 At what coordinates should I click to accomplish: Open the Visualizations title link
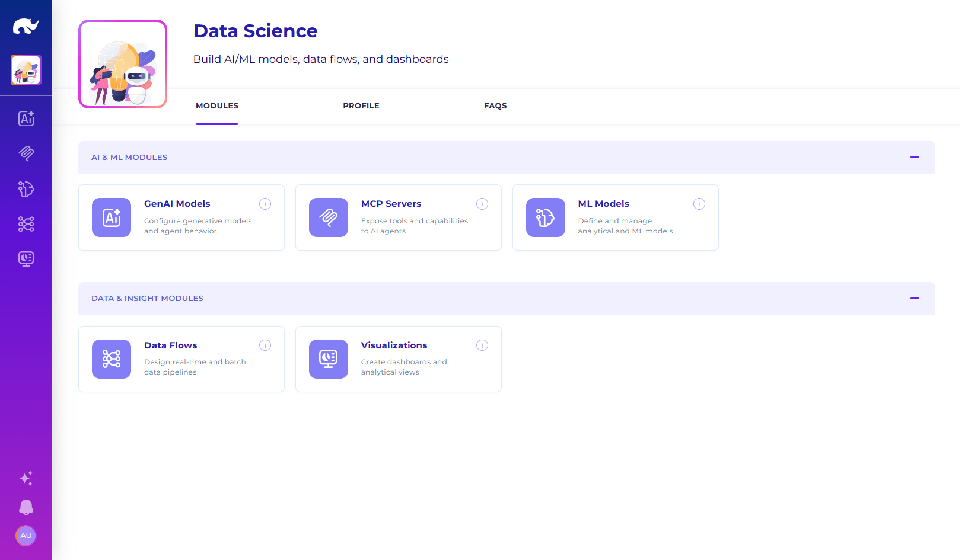(x=394, y=345)
